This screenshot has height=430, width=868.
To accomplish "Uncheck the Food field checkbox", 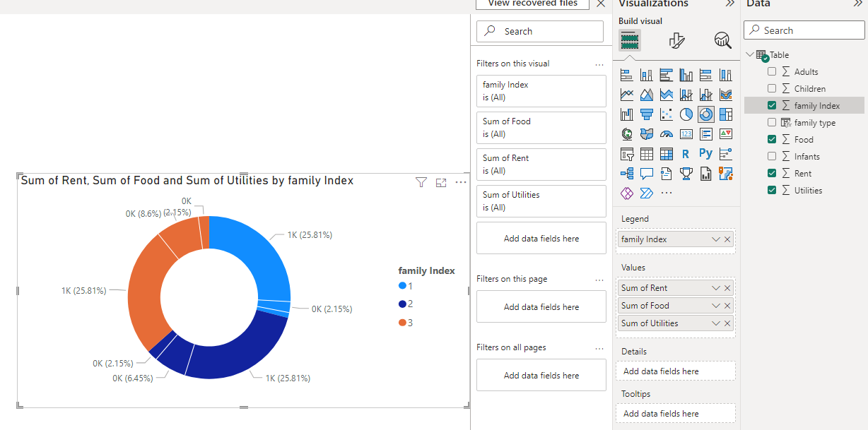I will 772,139.
